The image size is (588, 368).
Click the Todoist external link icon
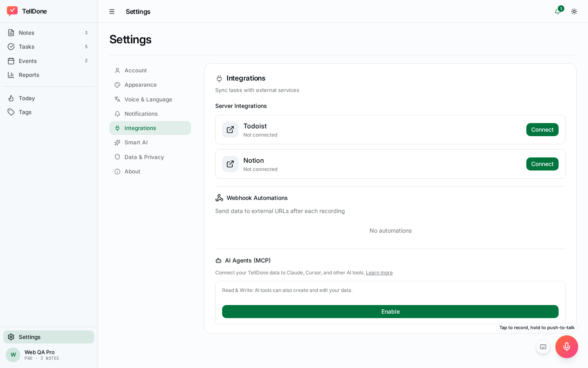click(x=230, y=130)
